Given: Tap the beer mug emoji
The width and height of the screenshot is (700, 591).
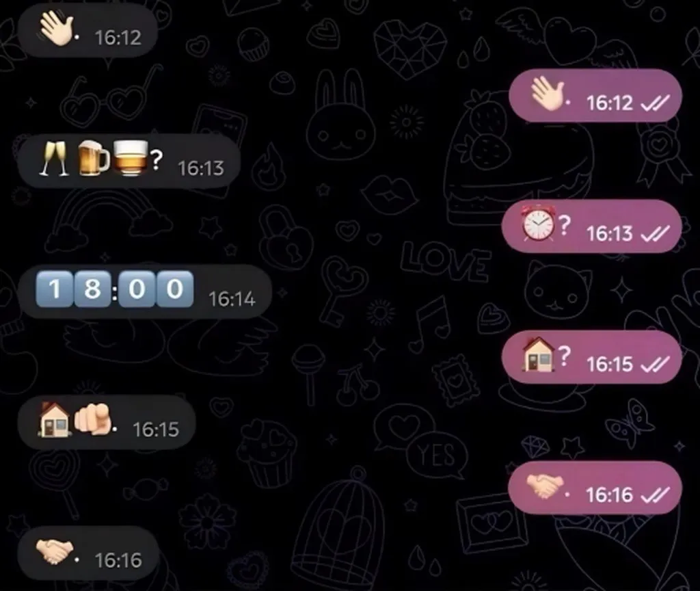Looking at the screenshot, I should click(x=93, y=158).
